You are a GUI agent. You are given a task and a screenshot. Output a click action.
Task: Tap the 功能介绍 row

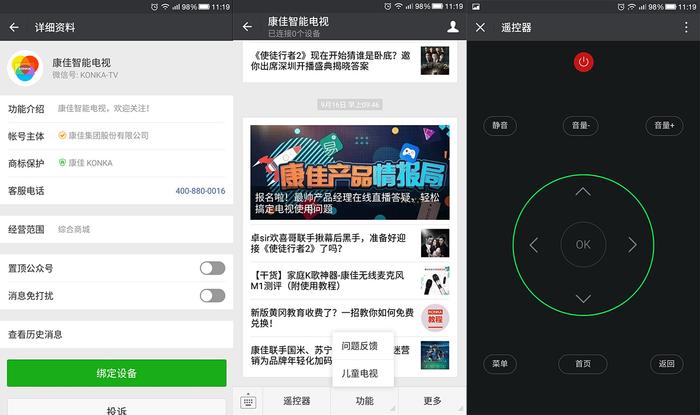tap(117, 109)
